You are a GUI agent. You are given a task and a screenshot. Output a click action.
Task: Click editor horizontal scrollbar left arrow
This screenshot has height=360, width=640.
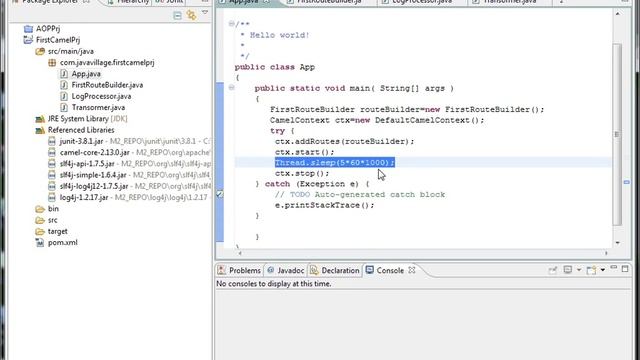[x=240, y=253]
